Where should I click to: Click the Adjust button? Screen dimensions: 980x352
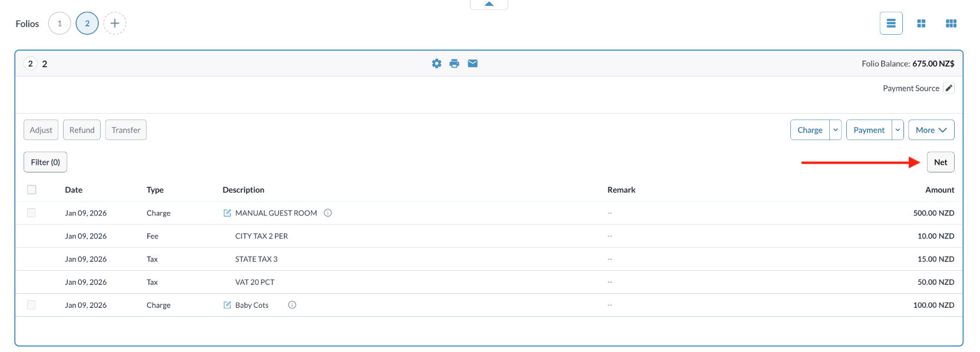pyautogui.click(x=41, y=130)
